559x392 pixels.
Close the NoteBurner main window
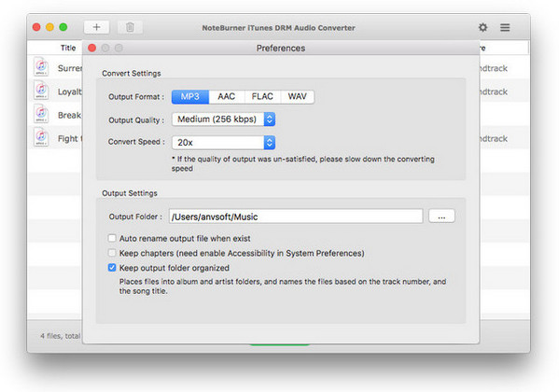coord(36,27)
